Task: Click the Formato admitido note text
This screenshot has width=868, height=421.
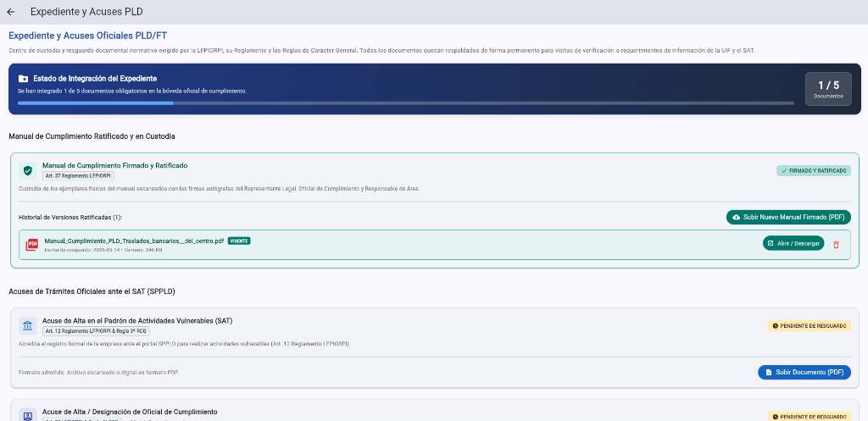Action: point(99,373)
